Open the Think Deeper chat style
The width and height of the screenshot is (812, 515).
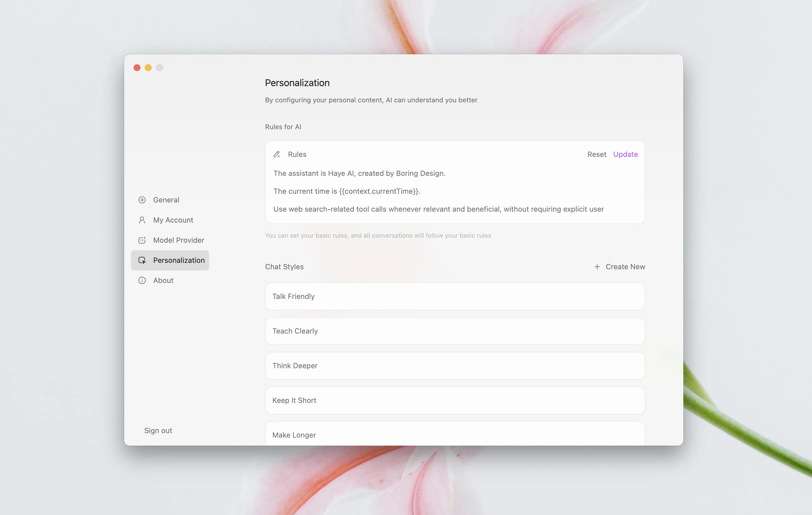click(455, 366)
